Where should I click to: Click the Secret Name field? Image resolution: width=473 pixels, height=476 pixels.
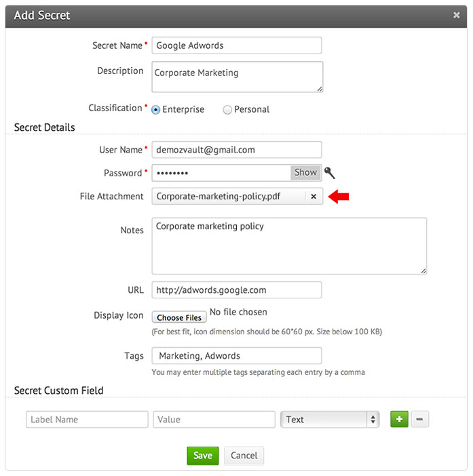click(x=236, y=45)
